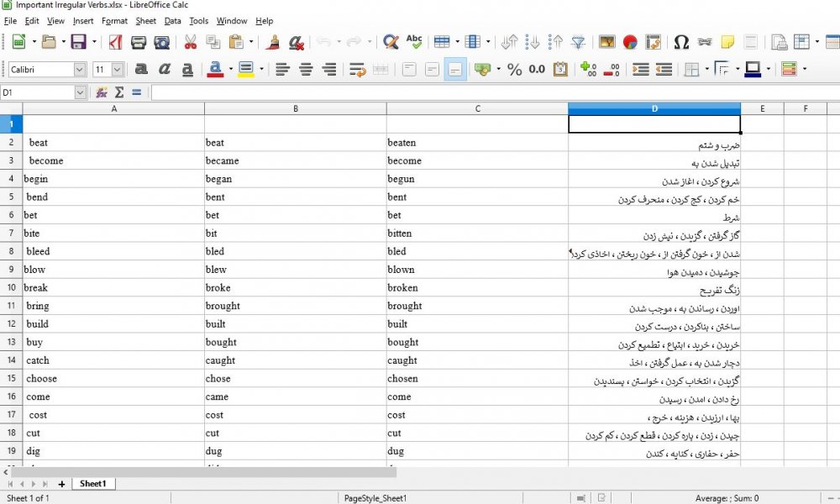This screenshot has width=840, height=504.
Task: Select column D header
Action: pyautogui.click(x=654, y=108)
